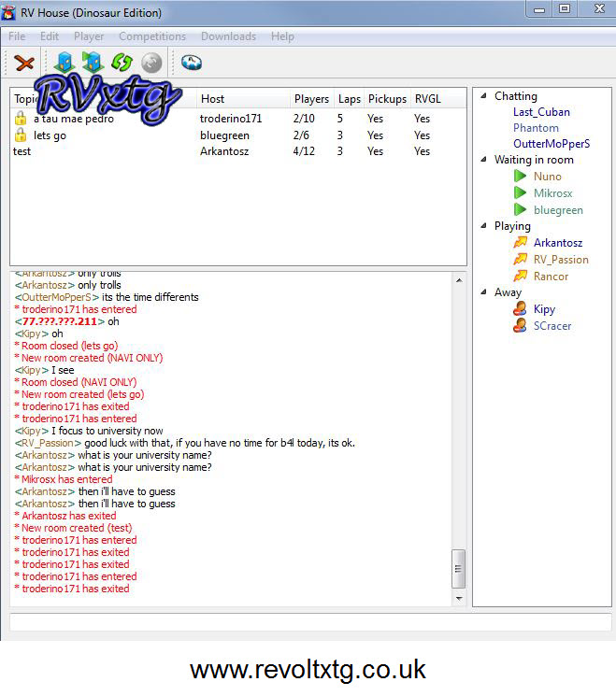Click host name troderino171 in room list
Image resolution: width=616 pixels, height=696 pixels.
(231, 119)
